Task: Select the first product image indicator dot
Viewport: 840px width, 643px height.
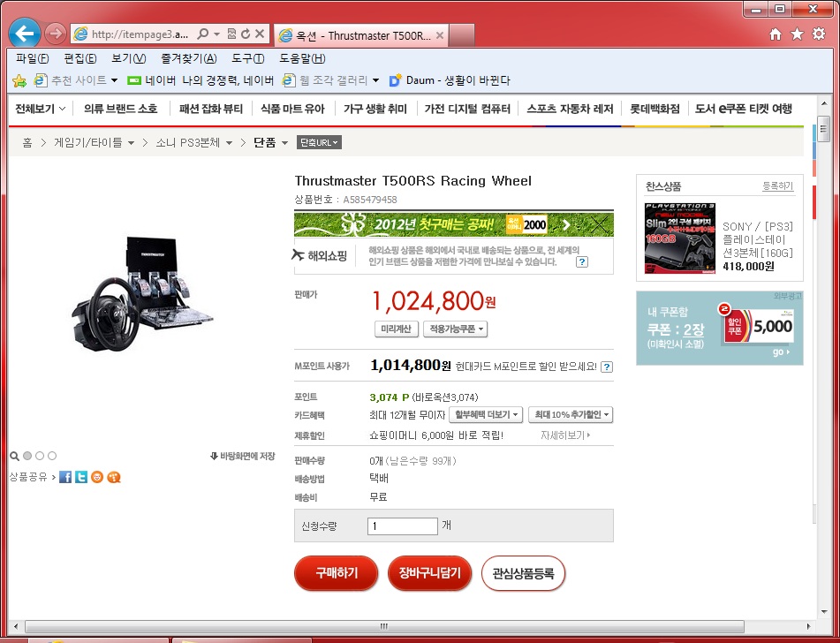Action: (27, 456)
